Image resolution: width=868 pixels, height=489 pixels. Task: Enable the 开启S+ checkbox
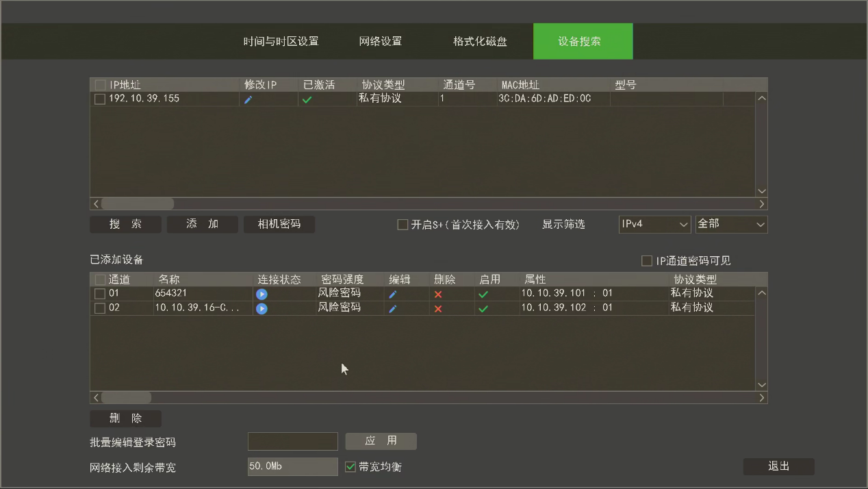402,224
